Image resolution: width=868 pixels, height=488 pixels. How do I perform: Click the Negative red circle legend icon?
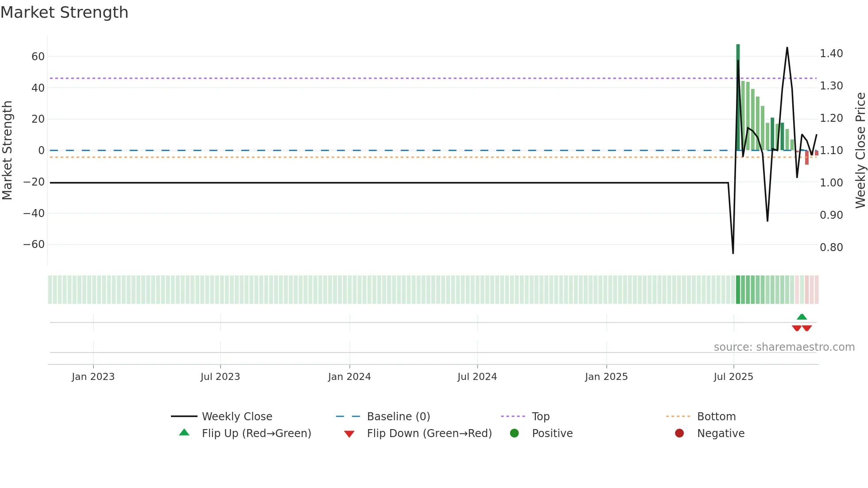click(679, 433)
